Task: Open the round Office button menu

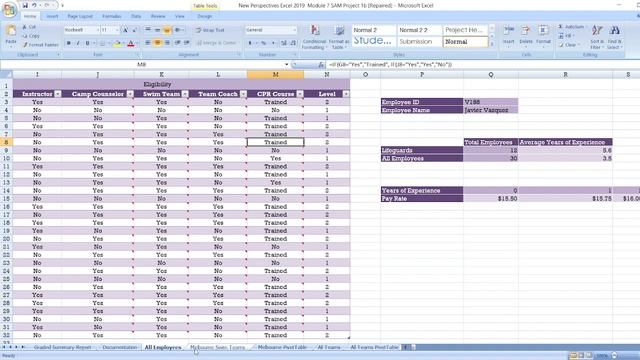Action: pos(9,10)
